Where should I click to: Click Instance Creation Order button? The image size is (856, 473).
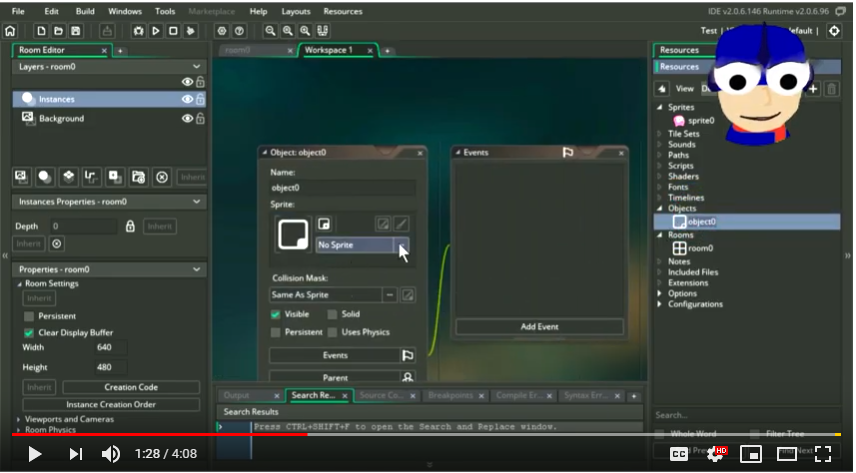[x=111, y=405]
